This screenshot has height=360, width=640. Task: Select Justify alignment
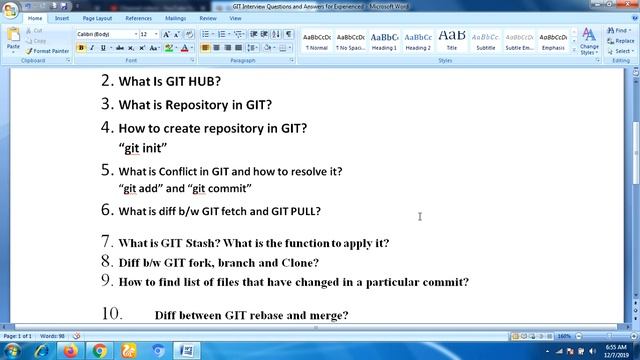click(238, 48)
